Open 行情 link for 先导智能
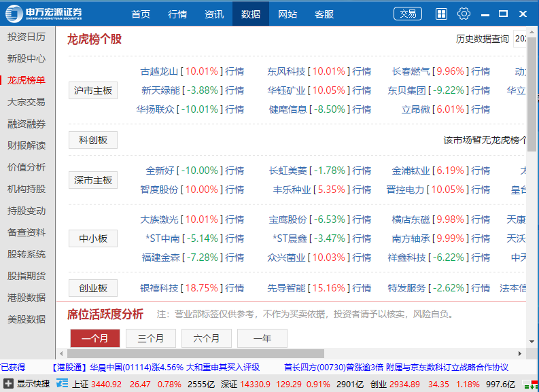This screenshot has width=539, height=392. tap(362, 288)
